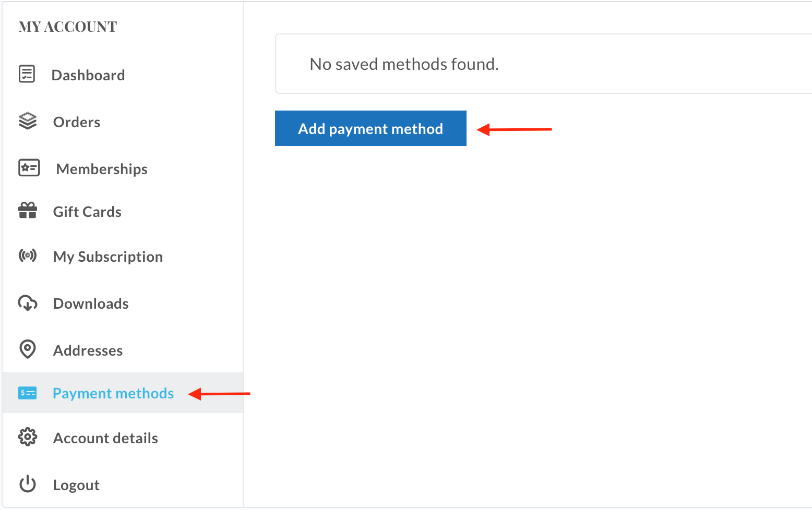The image size is (812, 510).
Task: Open My Subscription page
Action: pyautogui.click(x=108, y=257)
